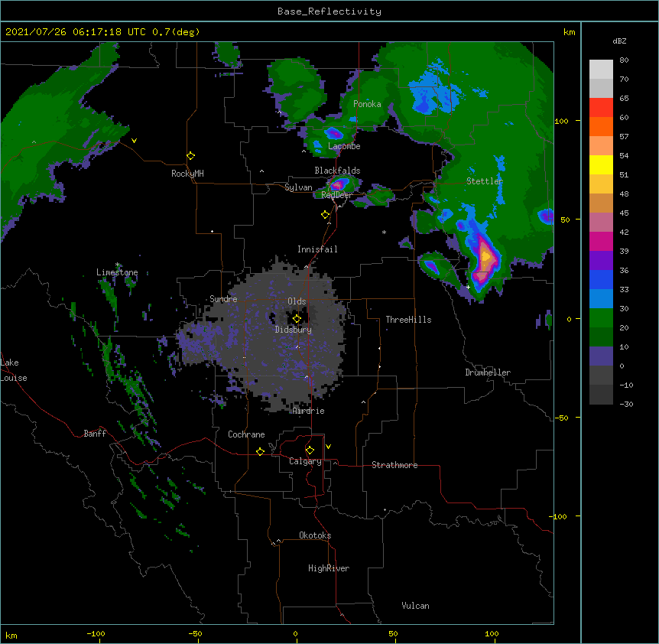Click the Stettler label
Screen dimensions: 659x644
(x=485, y=181)
